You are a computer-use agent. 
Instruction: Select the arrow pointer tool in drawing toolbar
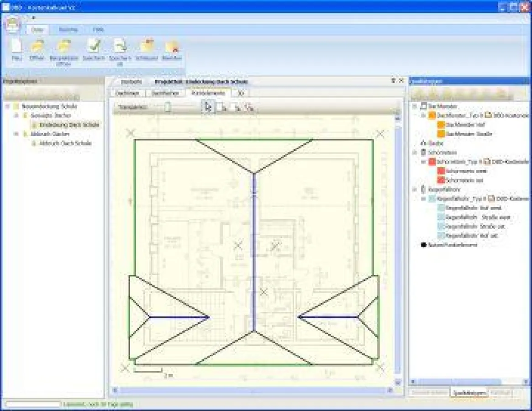coord(208,107)
